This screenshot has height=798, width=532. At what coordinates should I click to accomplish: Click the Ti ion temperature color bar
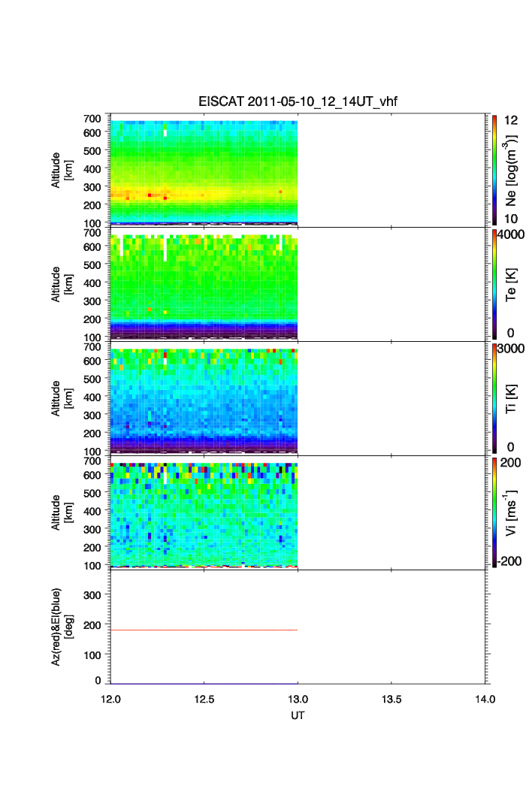tap(494, 398)
